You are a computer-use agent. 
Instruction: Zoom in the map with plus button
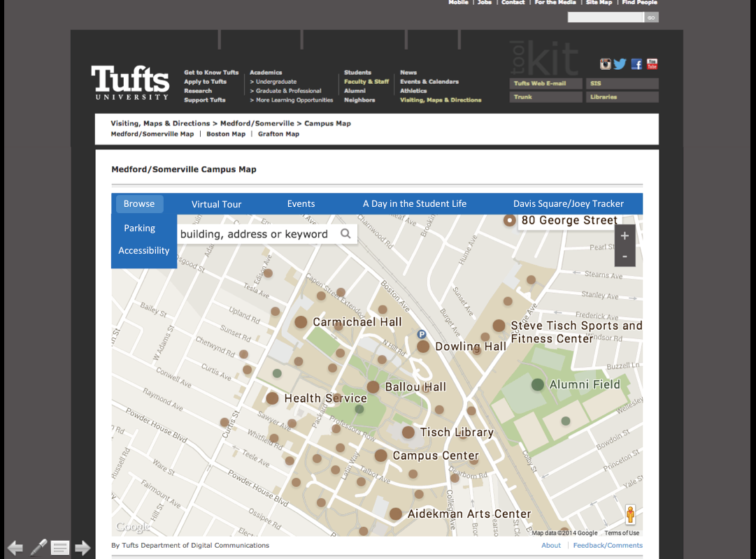(x=625, y=236)
